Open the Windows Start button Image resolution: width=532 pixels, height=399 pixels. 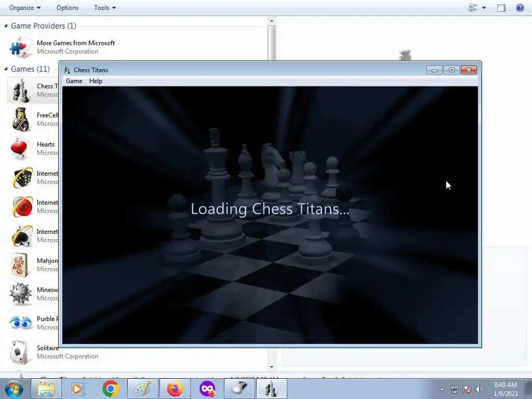tap(14, 389)
